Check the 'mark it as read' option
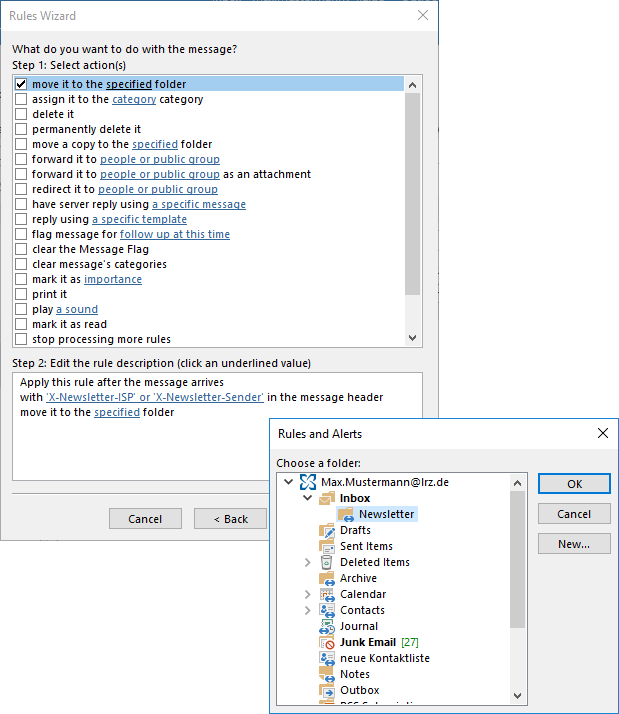The image size is (619, 714). coord(21,324)
